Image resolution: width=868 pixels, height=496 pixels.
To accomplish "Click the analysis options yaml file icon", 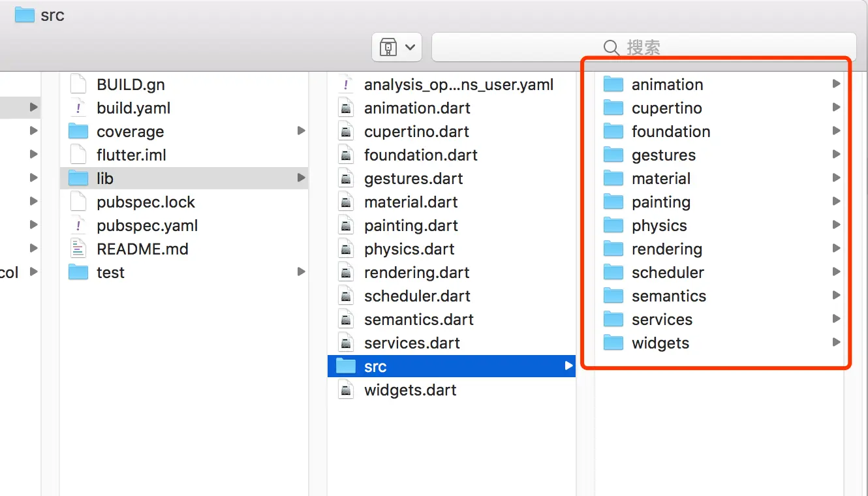I will (346, 84).
